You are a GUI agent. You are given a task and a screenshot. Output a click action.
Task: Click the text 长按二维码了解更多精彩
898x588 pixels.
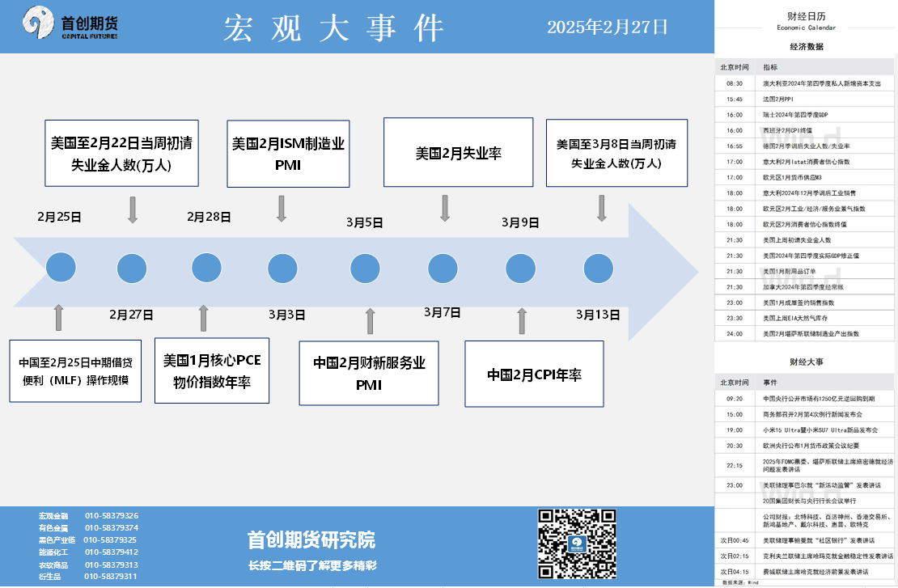(x=313, y=565)
